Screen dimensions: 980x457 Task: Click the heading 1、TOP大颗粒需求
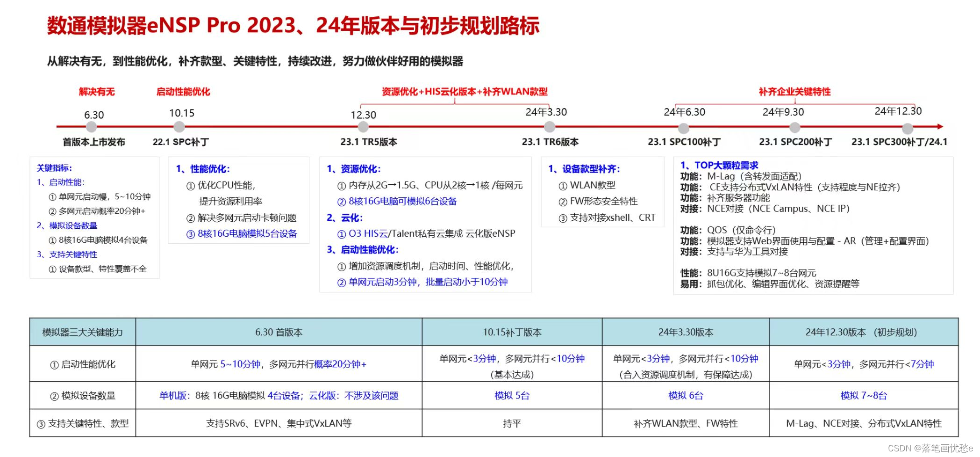719,165
